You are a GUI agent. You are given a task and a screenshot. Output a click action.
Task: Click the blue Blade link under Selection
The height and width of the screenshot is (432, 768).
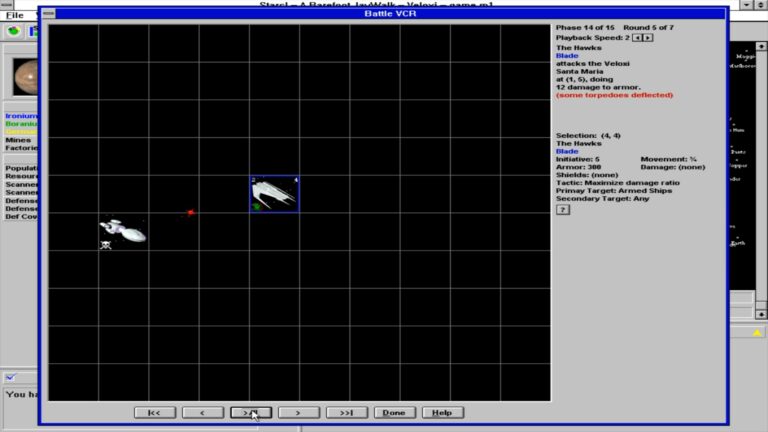point(567,151)
